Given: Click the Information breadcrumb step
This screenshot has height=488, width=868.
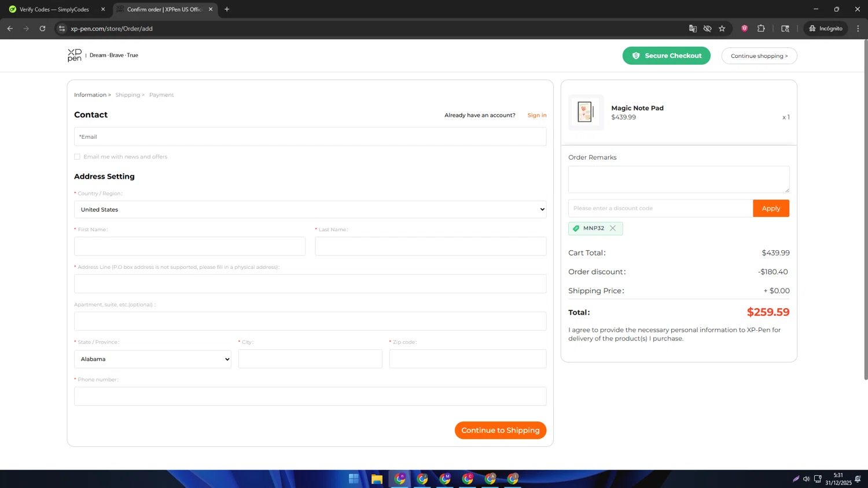Looking at the screenshot, I should click(90, 95).
